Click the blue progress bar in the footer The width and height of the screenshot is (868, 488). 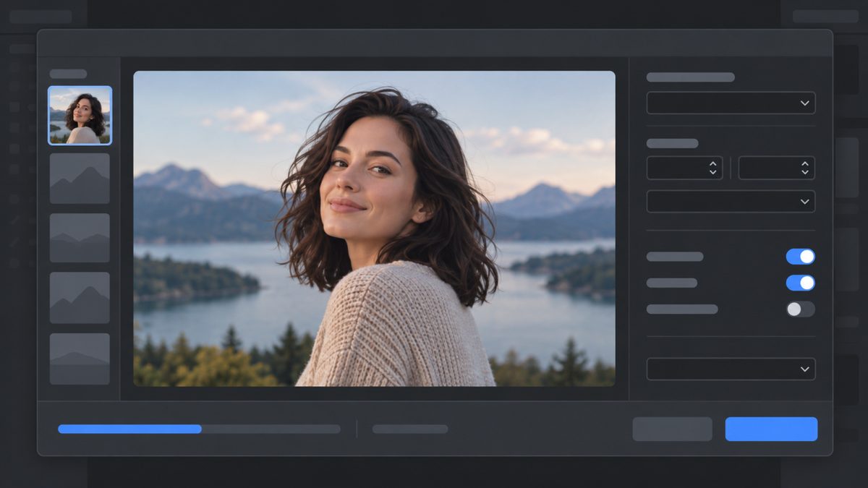point(199,429)
